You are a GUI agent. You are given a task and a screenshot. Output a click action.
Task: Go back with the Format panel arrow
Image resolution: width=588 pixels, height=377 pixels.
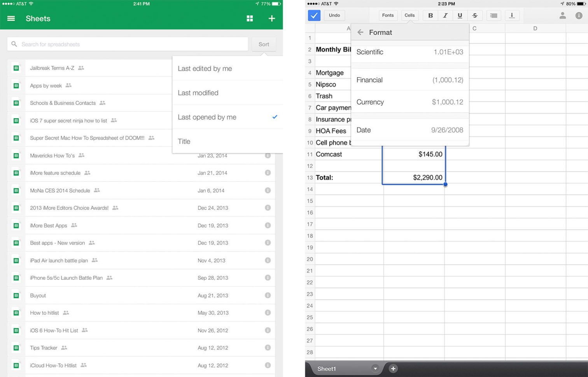click(361, 32)
